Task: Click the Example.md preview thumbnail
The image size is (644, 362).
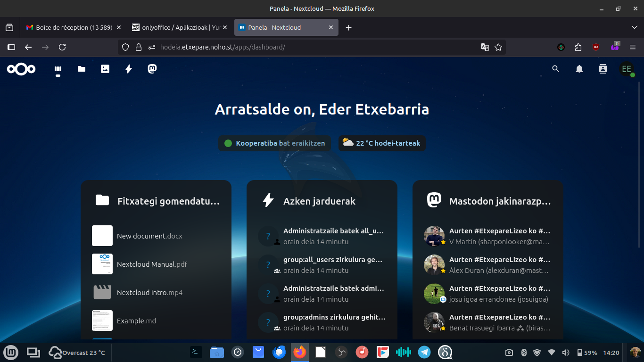Action: pos(102,321)
